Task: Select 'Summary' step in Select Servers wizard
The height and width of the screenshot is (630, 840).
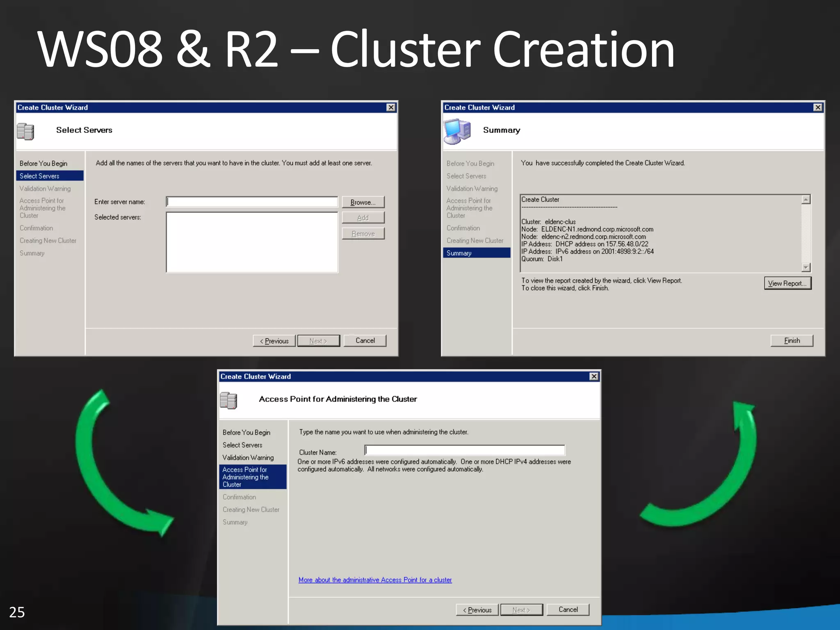Action: coord(32,253)
